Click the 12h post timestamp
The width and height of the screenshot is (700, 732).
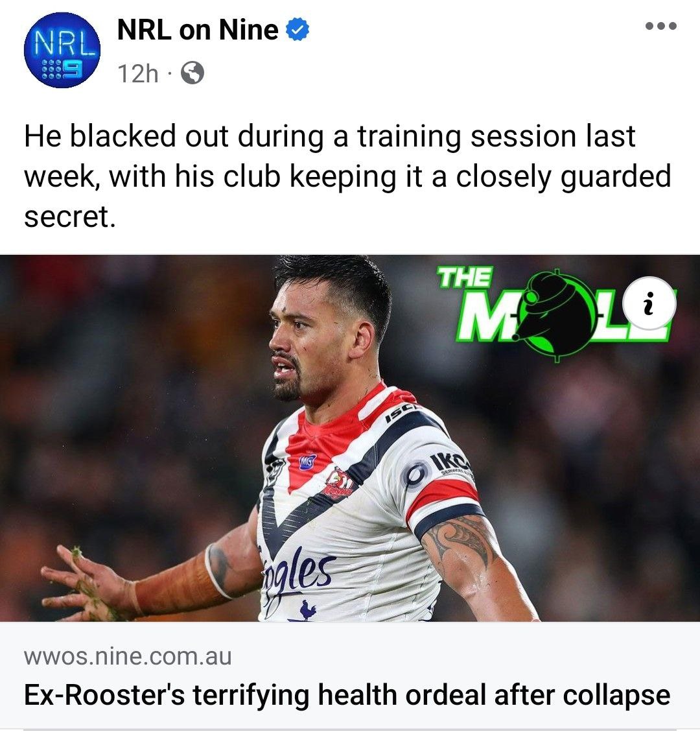[x=137, y=73]
